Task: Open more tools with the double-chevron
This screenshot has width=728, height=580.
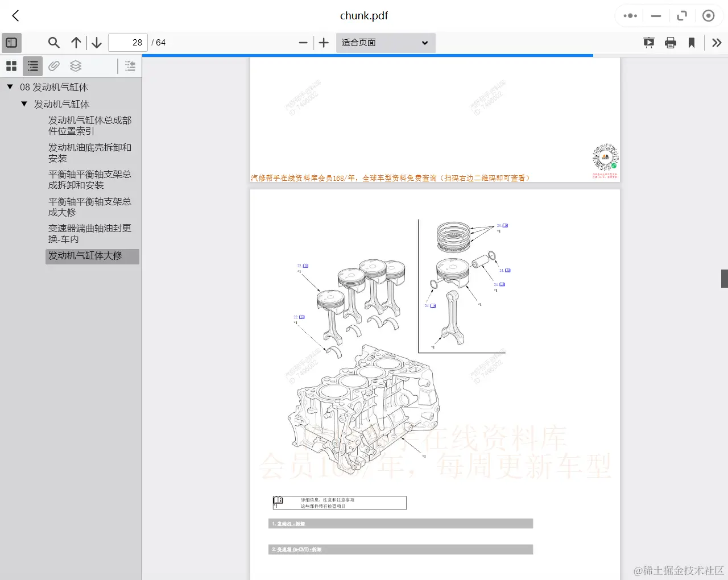Action: [717, 43]
